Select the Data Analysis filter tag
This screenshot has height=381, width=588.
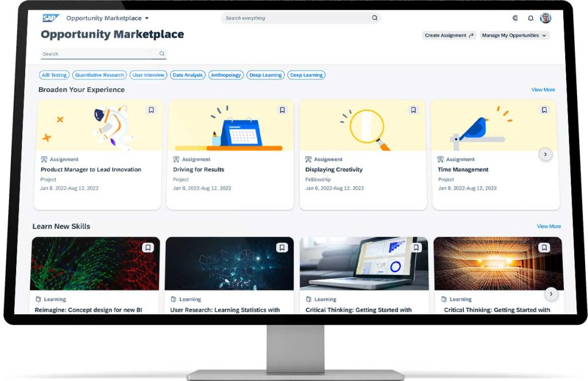coord(188,75)
